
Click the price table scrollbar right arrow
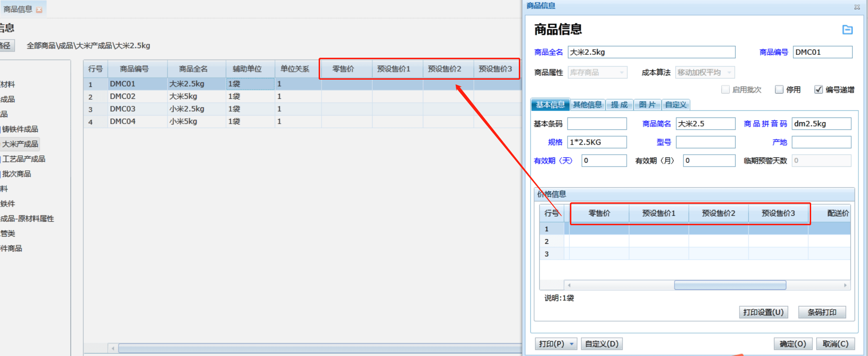845,285
